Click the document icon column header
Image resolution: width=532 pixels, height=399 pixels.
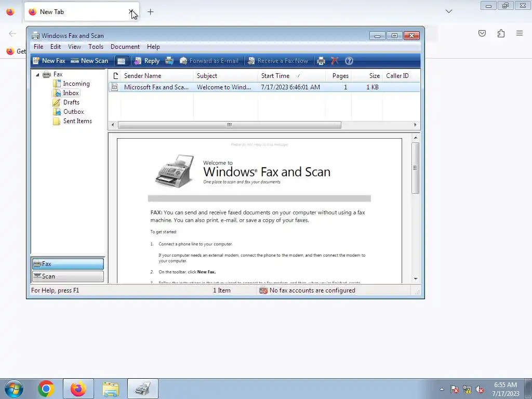pyautogui.click(x=115, y=76)
